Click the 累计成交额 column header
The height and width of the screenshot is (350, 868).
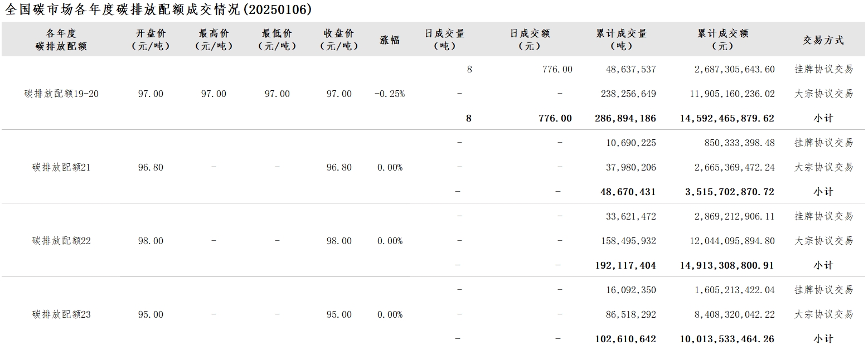pyautogui.click(x=723, y=40)
